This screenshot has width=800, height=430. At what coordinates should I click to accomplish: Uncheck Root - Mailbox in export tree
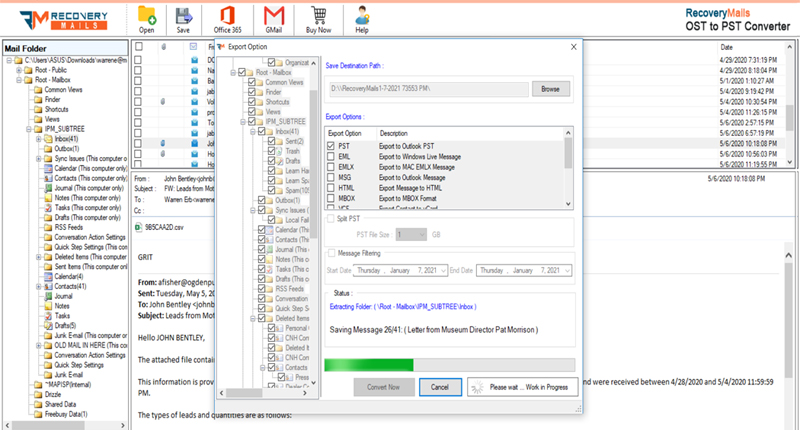(242, 72)
